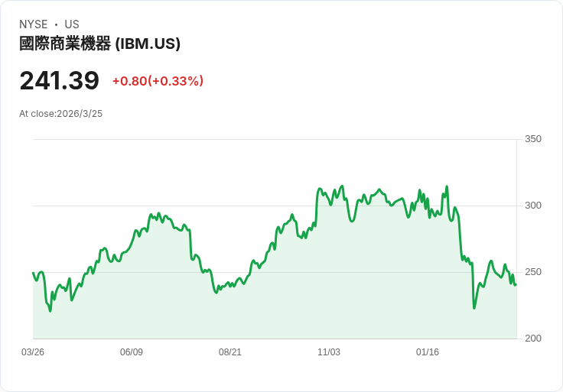Click the chart line's starting point at left
Screen dimensions: 563x392
34,273
